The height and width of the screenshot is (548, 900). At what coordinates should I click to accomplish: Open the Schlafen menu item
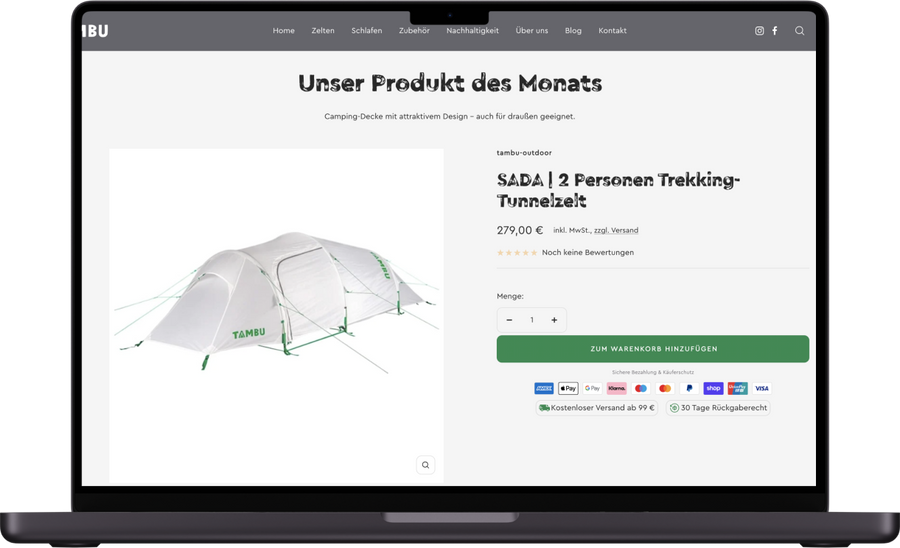(367, 31)
